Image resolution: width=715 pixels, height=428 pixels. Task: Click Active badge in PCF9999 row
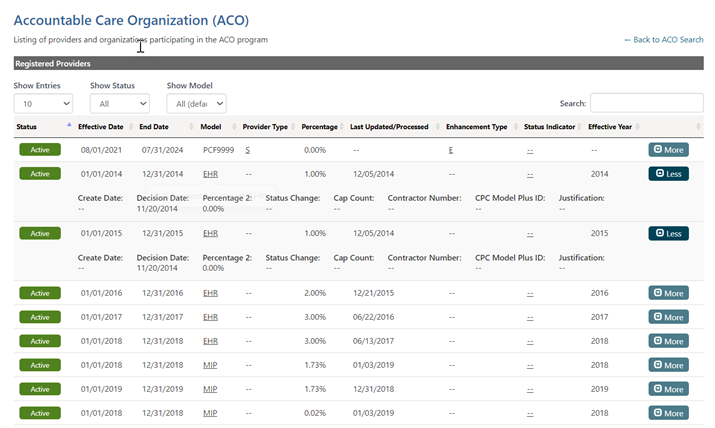tap(40, 150)
